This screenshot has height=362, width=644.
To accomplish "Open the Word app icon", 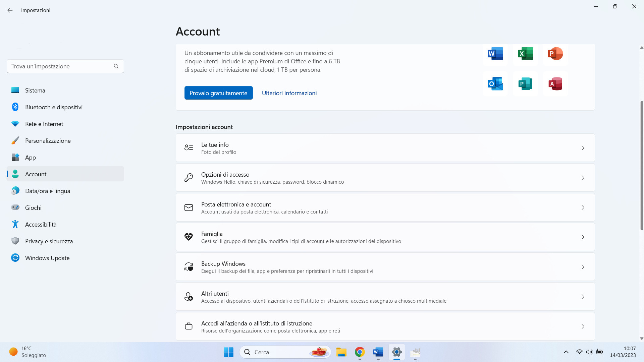I will pos(495,54).
